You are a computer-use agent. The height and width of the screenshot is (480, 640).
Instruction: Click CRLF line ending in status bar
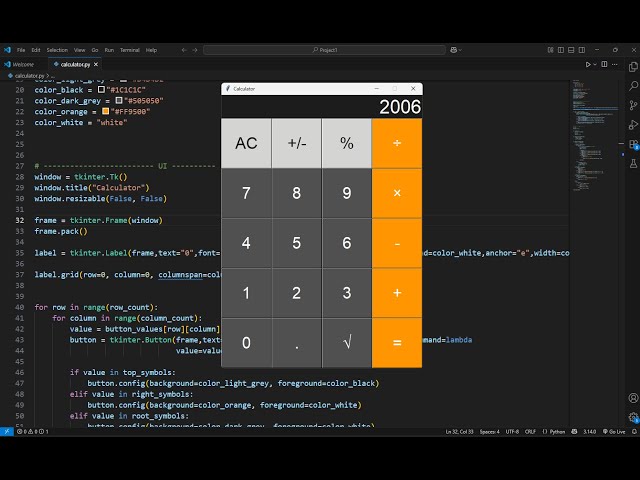point(530,431)
